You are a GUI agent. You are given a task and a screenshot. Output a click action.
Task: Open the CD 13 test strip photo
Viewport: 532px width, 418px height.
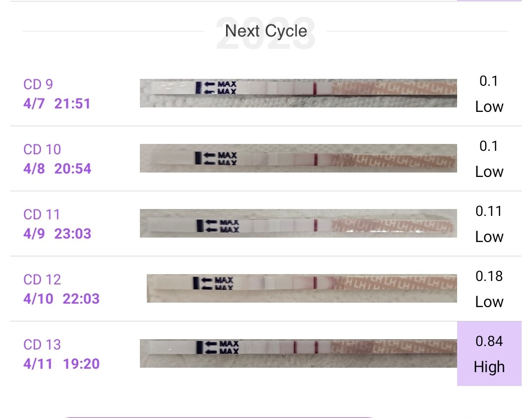pyautogui.click(x=298, y=353)
